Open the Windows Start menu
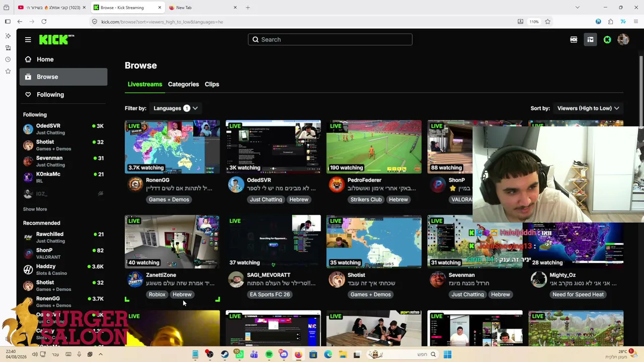Image resolution: width=644 pixels, height=362 pixels. click(447, 354)
